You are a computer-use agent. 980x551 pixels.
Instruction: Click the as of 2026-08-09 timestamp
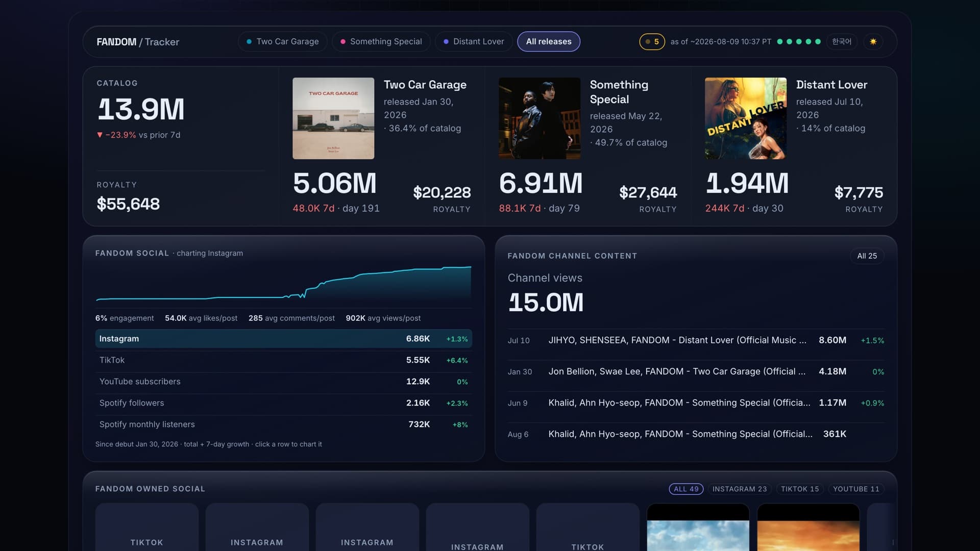click(721, 42)
